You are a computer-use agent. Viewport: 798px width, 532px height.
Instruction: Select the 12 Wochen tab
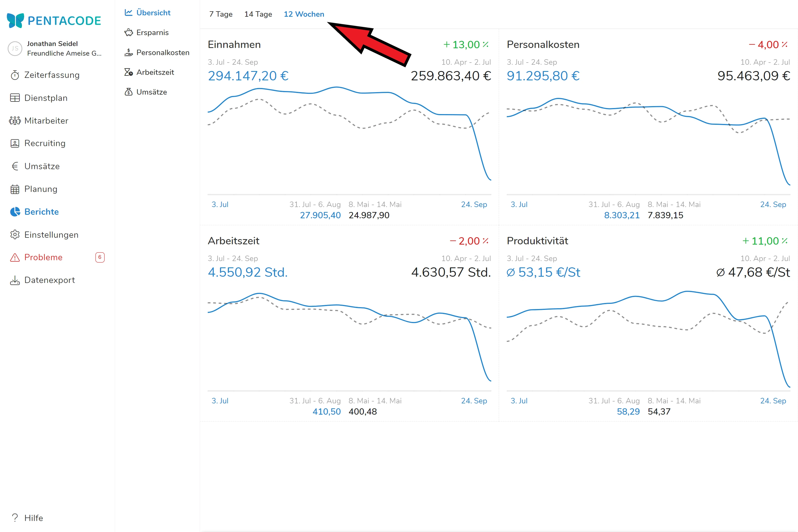click(304, 14)
